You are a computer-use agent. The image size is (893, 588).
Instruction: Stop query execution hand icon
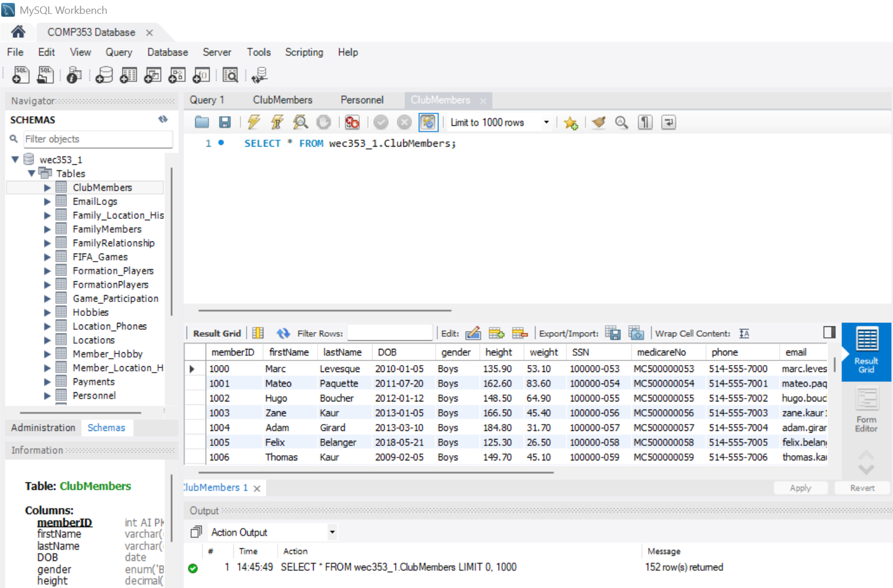323,122
